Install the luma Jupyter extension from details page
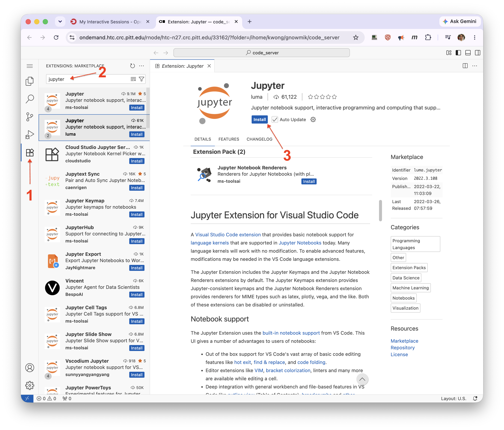 click(x=259, y=119)
